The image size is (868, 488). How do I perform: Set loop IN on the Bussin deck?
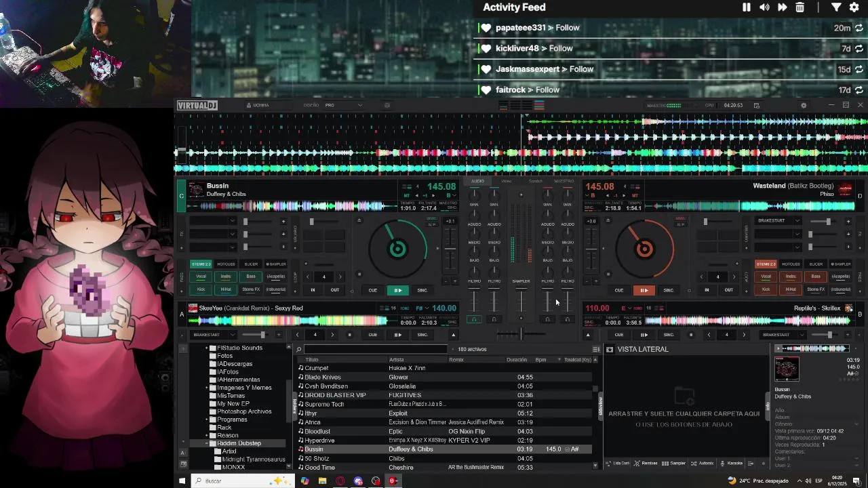click(313, 290)
